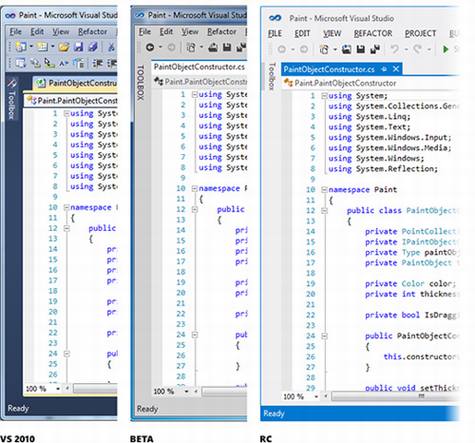
Task: Collapse the using block on line 1 in BETA
Action: 194,95
